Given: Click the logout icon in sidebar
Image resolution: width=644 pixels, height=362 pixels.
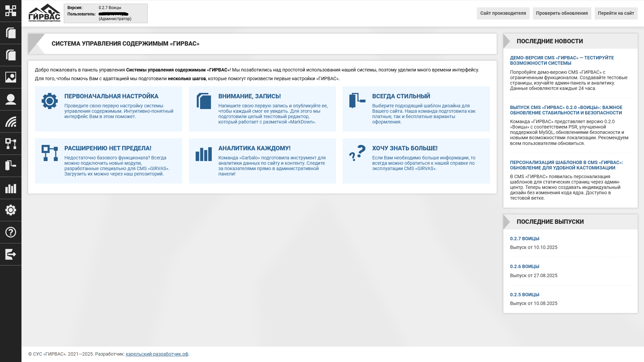Looking at the screenshot, I should pyautogui.click(x=11, y=254).
